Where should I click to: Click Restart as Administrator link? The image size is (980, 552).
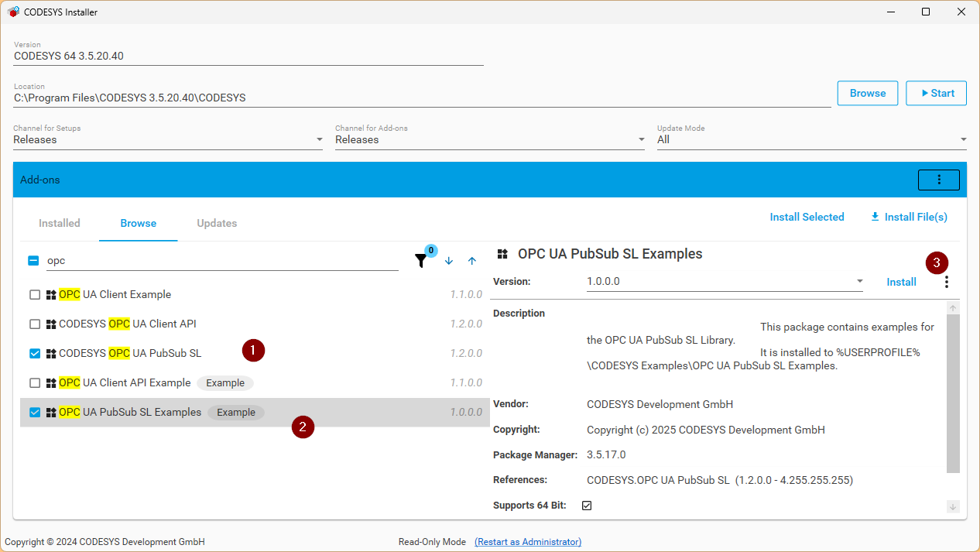pyautogui.click(x=528, y=542)
